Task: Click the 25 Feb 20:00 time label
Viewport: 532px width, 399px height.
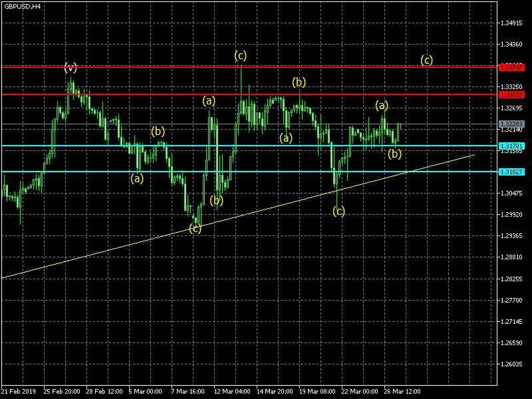Action: pos(62,392)
